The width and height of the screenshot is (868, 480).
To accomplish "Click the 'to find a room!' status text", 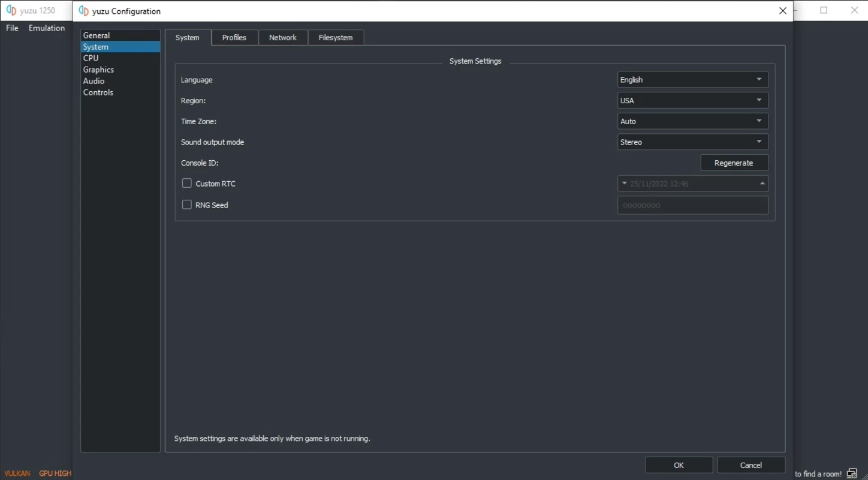I will pyautogui.click(x=818, y=474).
